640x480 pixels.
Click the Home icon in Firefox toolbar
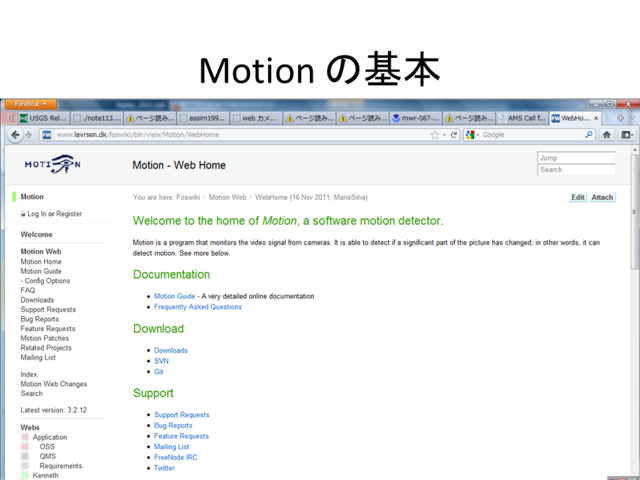(607, 135)
